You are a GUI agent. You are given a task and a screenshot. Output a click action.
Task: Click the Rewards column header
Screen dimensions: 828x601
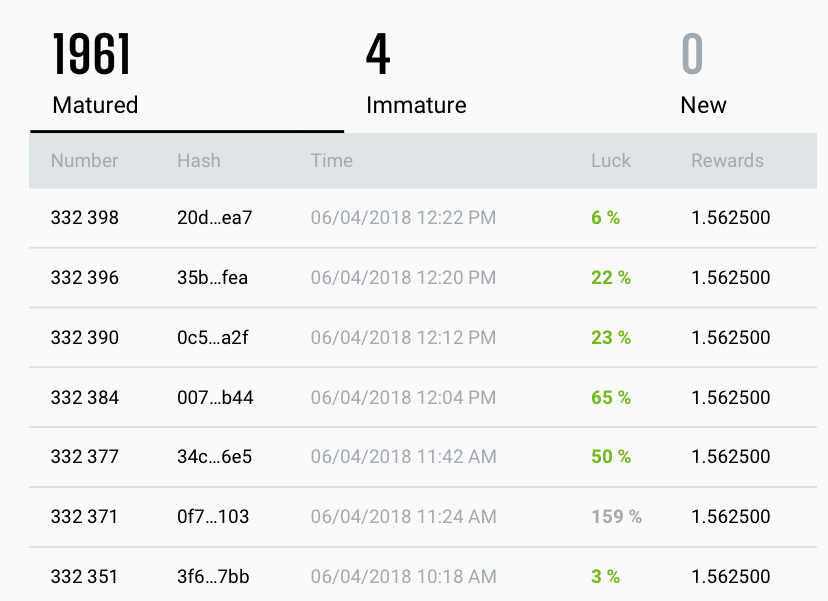(727, 160)
